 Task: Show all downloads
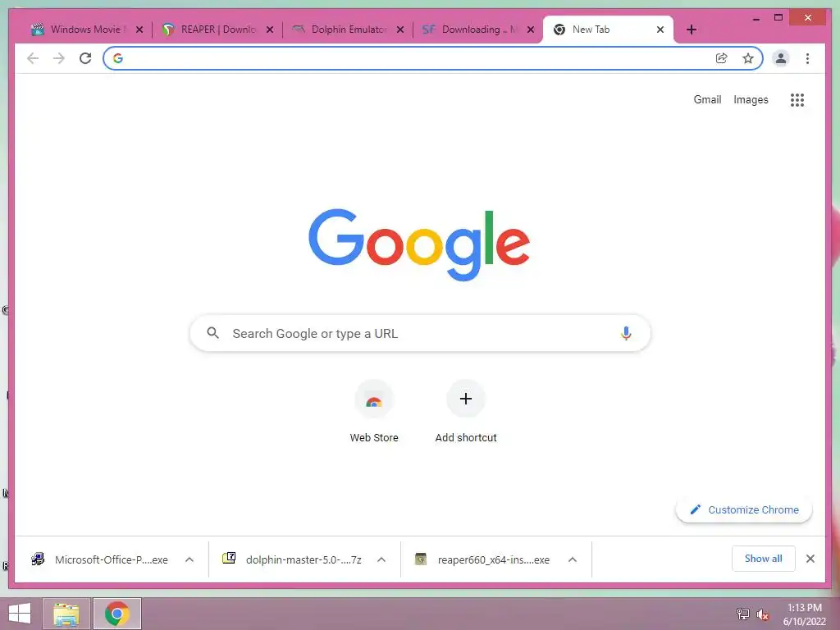tap(763, 559)
